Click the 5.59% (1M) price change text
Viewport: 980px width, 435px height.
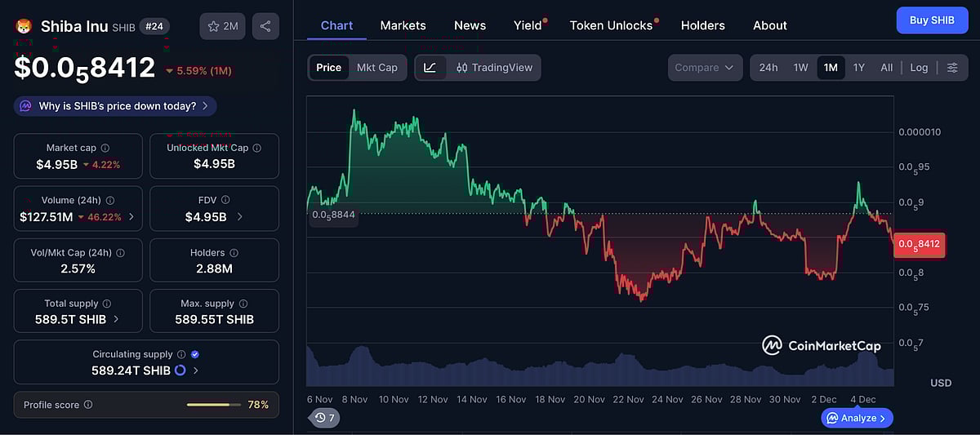[198, 71]
